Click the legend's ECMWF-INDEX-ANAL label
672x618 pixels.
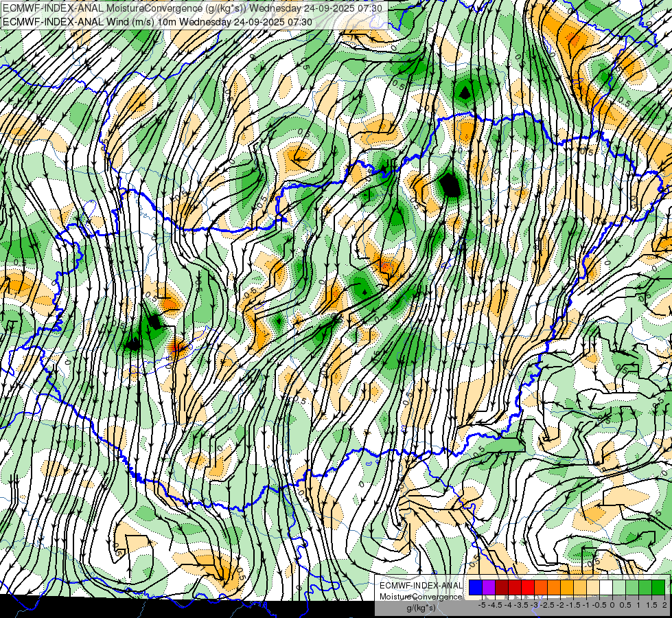[x=421, y=586]
